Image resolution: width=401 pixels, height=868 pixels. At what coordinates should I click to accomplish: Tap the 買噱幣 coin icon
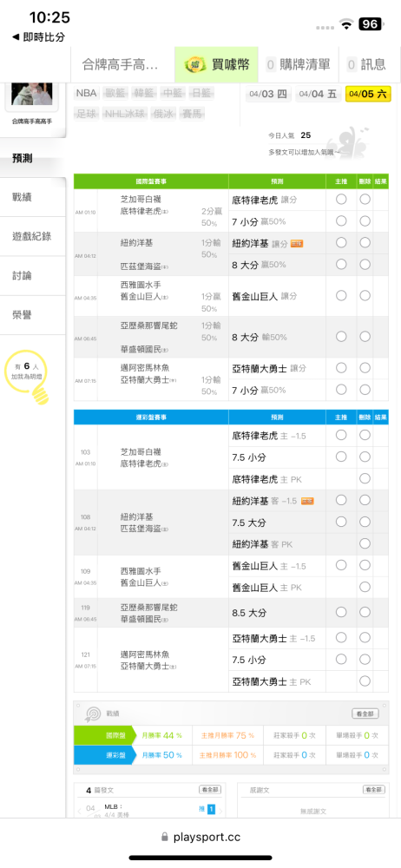click(x=195, y=64)
